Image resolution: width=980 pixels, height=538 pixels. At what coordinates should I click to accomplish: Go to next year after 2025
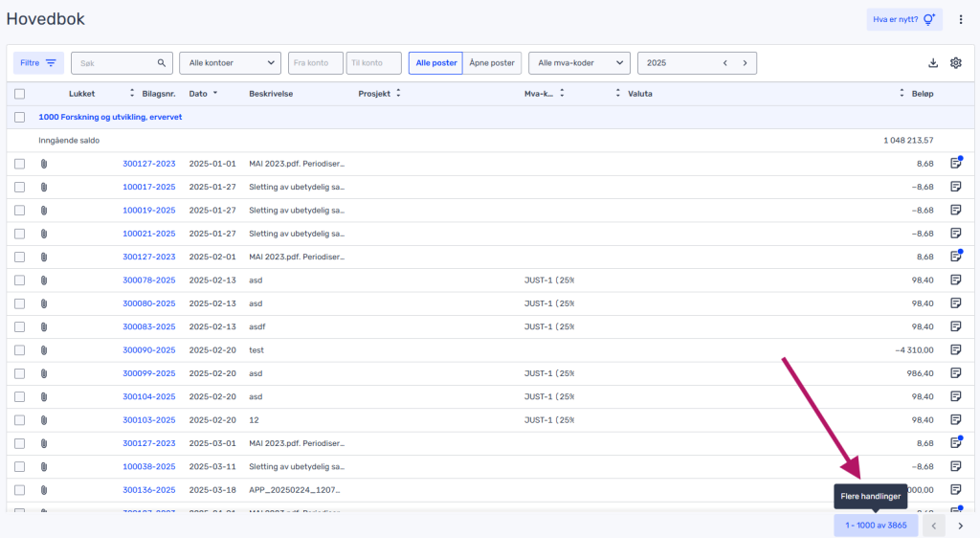745,63
